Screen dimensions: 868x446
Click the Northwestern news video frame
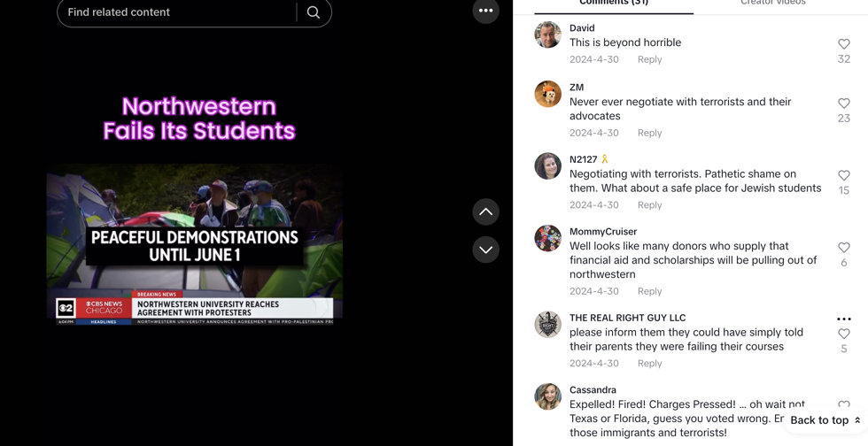coord(195,243)
